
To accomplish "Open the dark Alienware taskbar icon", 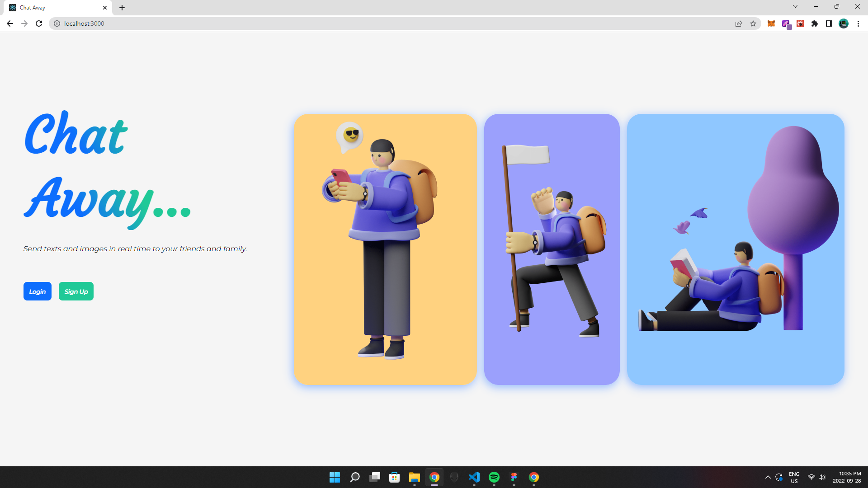I will (x=454, y=477).
